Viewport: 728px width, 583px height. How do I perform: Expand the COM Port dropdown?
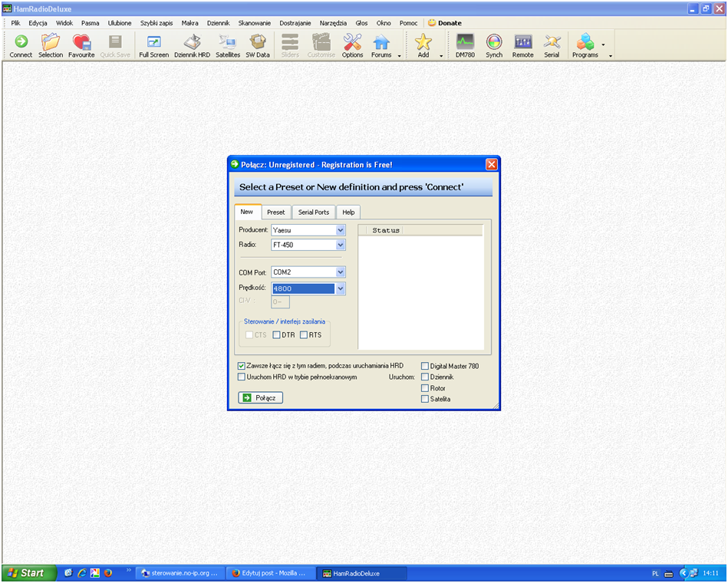[341, 272]
